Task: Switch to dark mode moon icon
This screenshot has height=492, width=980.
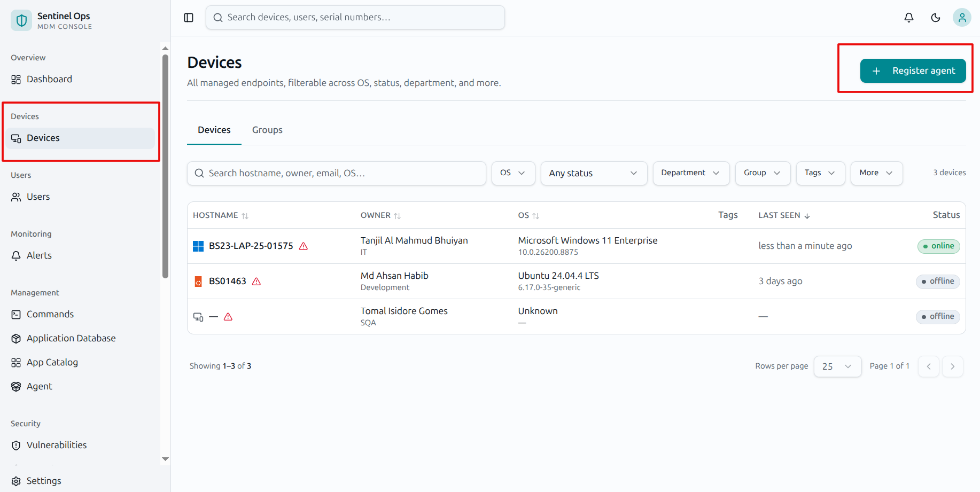Action: [x=936, y=18]
